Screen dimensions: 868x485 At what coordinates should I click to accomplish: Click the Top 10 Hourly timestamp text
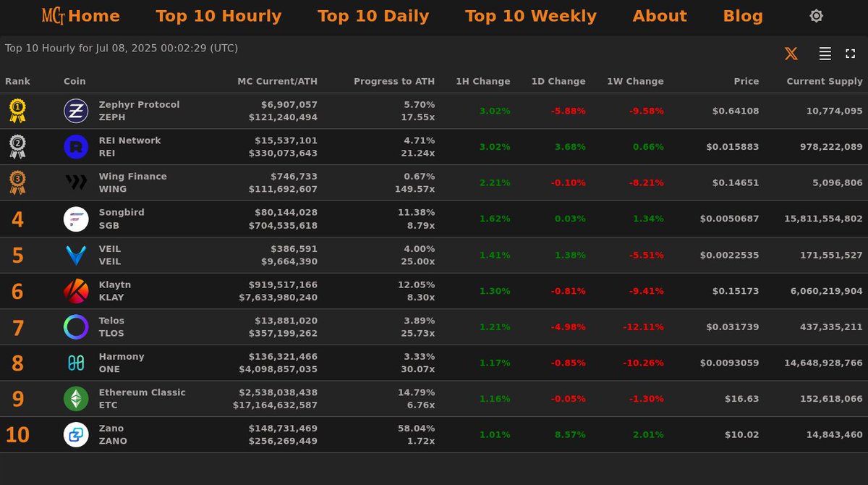click(x=122, y=48)
